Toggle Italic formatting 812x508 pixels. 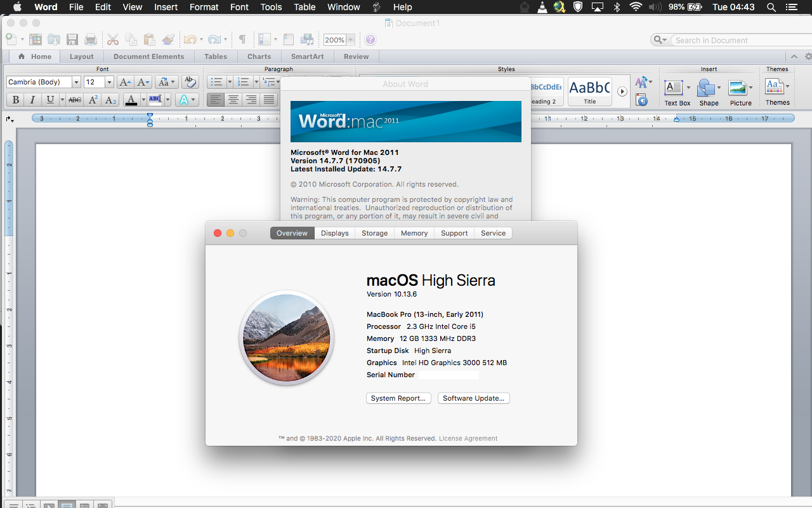click(x=33, y=100)
